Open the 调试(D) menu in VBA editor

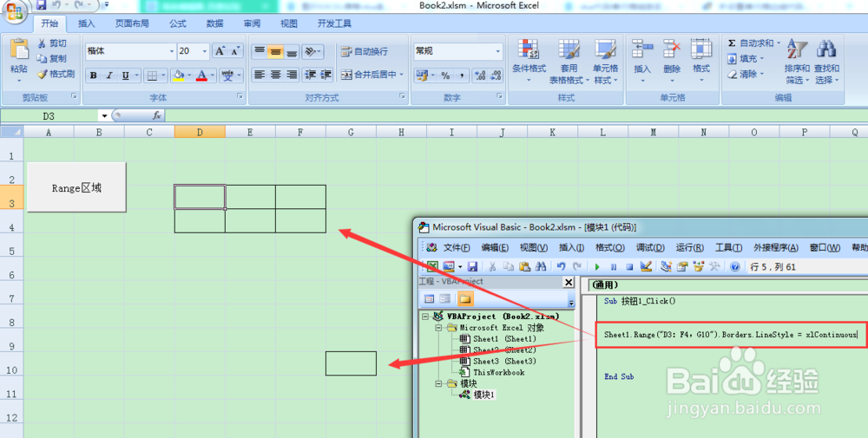point(650,248)
